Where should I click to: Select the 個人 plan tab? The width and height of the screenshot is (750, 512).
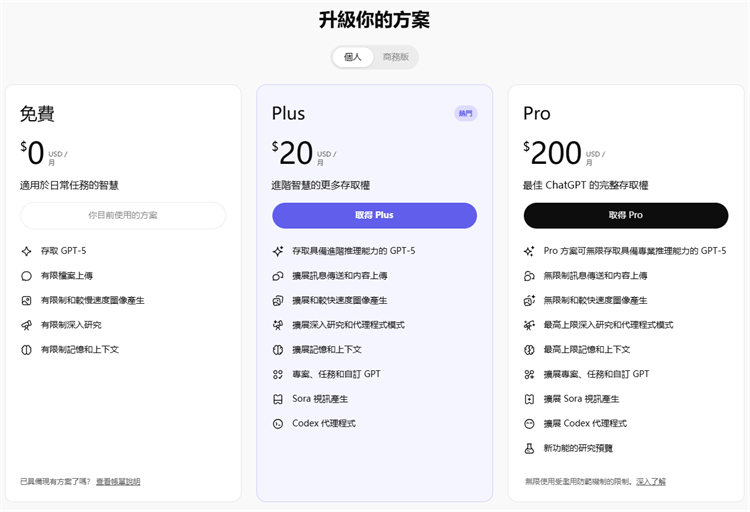click(x=353, y=57)
